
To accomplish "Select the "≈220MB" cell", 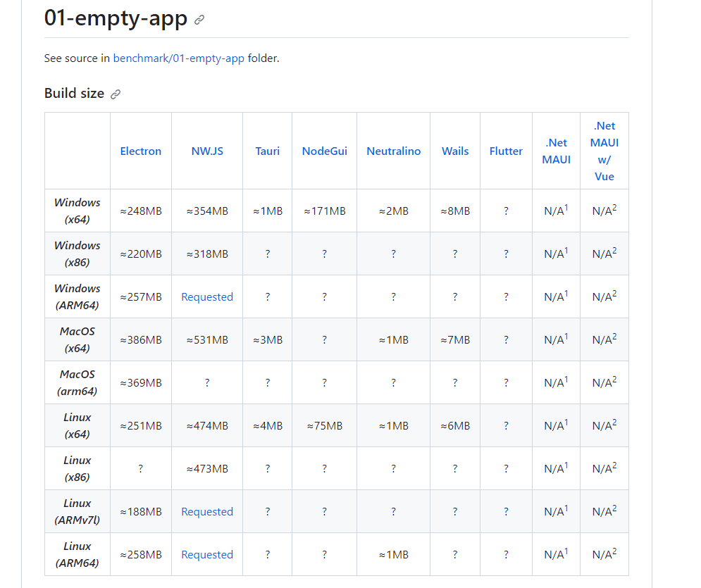I will click(141, 254).
